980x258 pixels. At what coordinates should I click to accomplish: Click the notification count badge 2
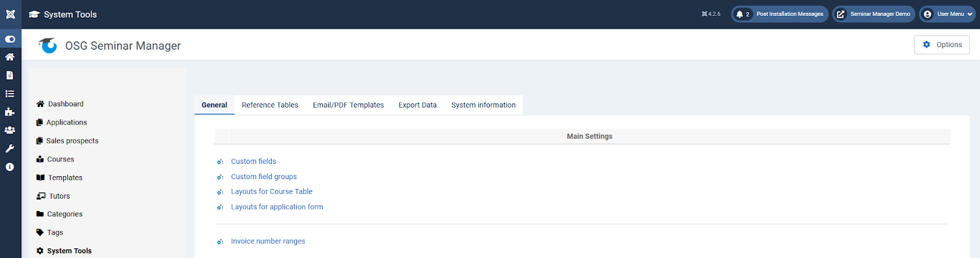coord(747,14)
